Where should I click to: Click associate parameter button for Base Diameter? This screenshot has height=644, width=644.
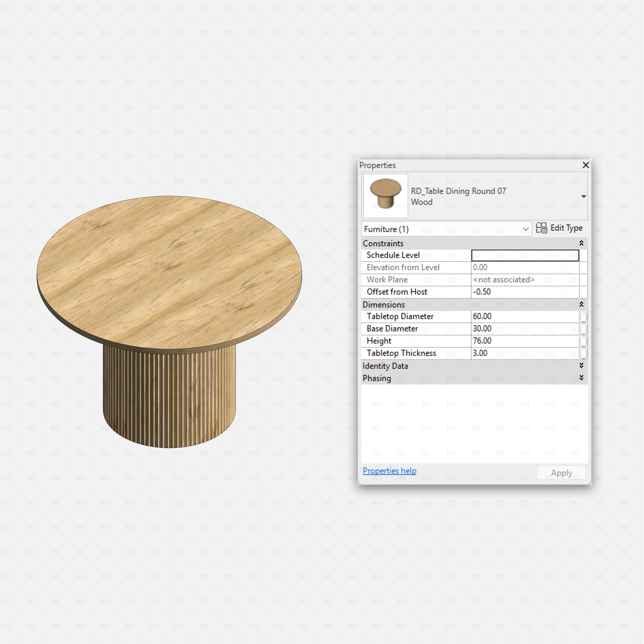584,329
